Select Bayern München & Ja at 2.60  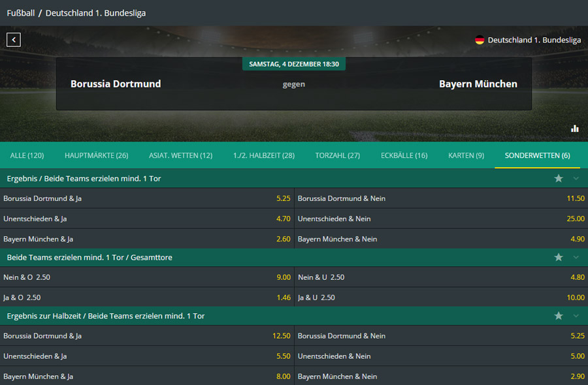pyautogui.click(x=147, y=239)
